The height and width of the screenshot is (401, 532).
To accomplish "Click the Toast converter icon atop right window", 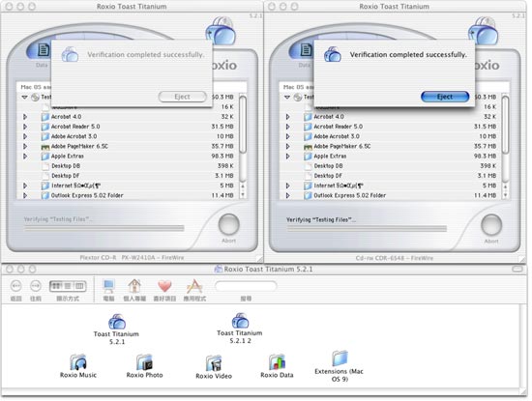I will coord(483,31).
